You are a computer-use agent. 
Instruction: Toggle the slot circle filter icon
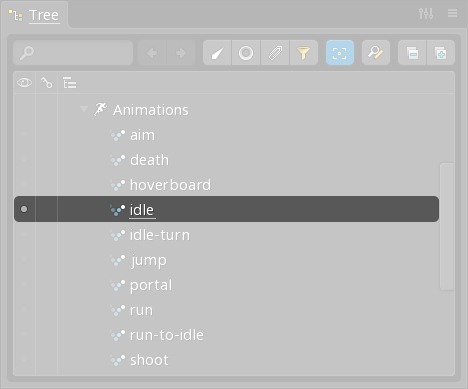pyautogui.click(x=246, y=53)
